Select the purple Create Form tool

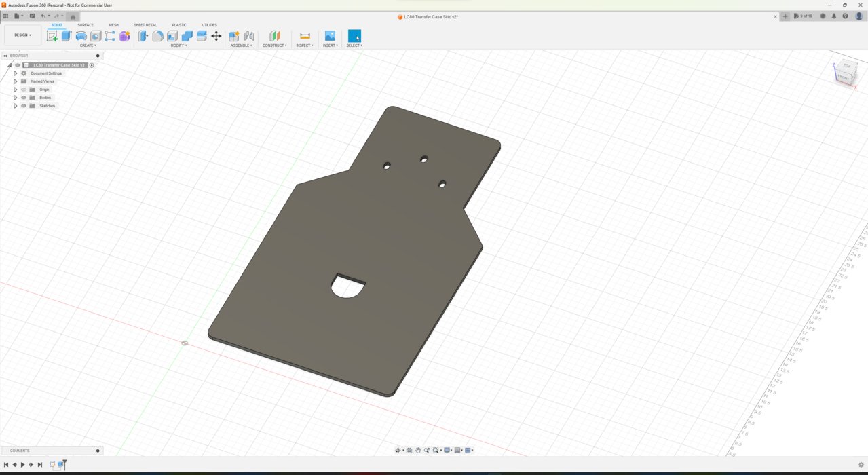tap(125, 36)
